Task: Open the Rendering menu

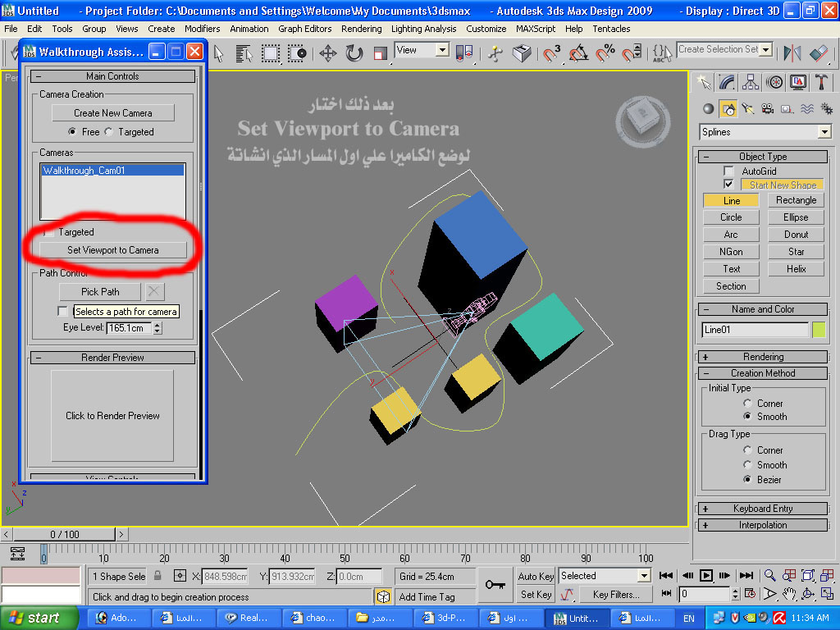Action: click(361, 29)
